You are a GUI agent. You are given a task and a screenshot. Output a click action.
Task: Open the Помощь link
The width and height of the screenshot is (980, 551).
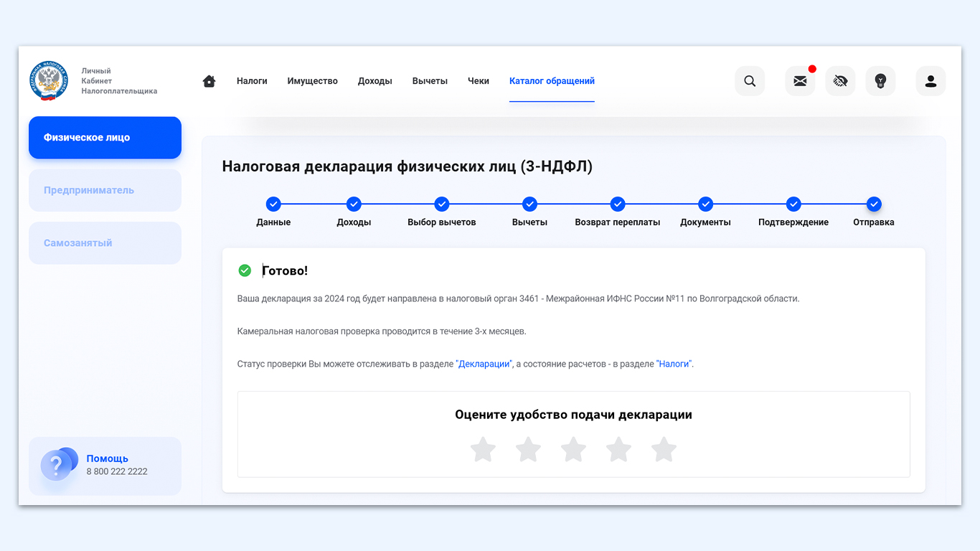[x=108, y=458]
